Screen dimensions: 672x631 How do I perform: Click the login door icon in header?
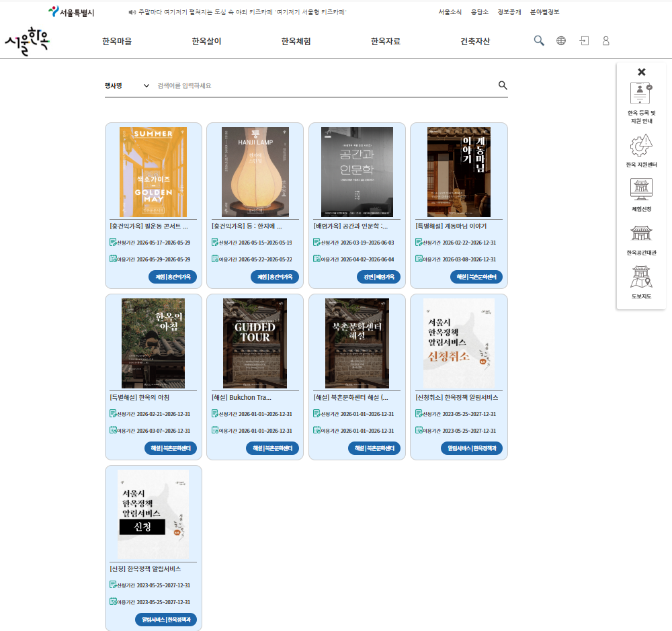pos(584,41)
